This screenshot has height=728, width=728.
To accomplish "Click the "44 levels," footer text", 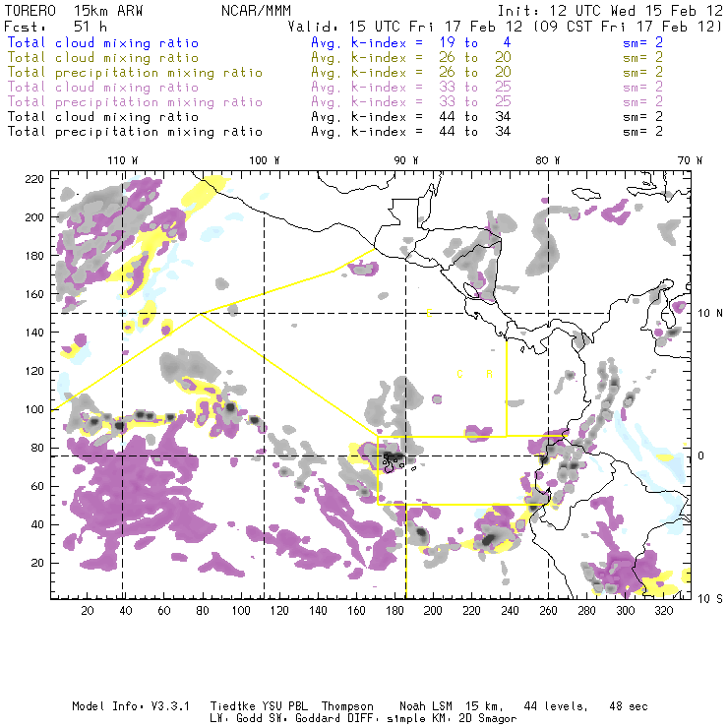I will [x=556, y=706].
